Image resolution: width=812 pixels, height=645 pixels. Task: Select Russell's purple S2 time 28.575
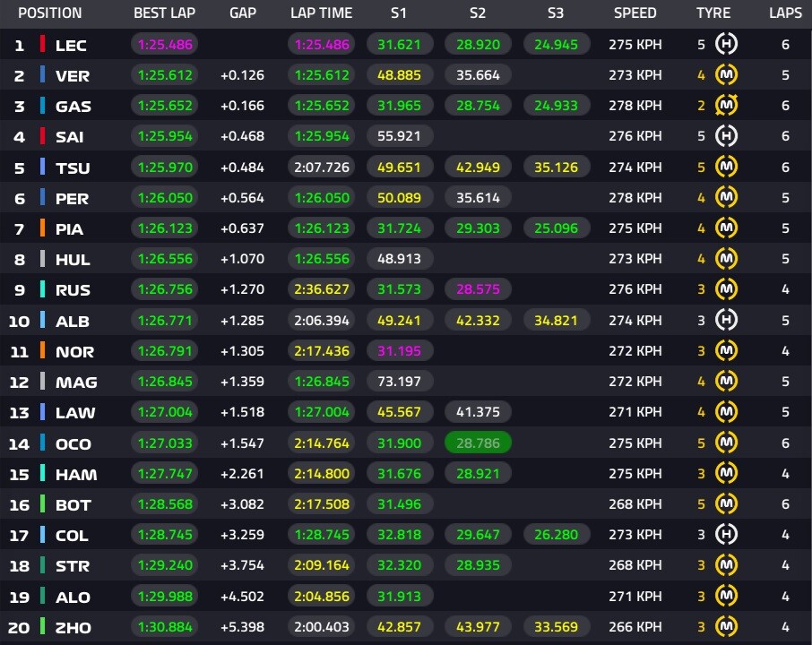[x=477, y=289]
